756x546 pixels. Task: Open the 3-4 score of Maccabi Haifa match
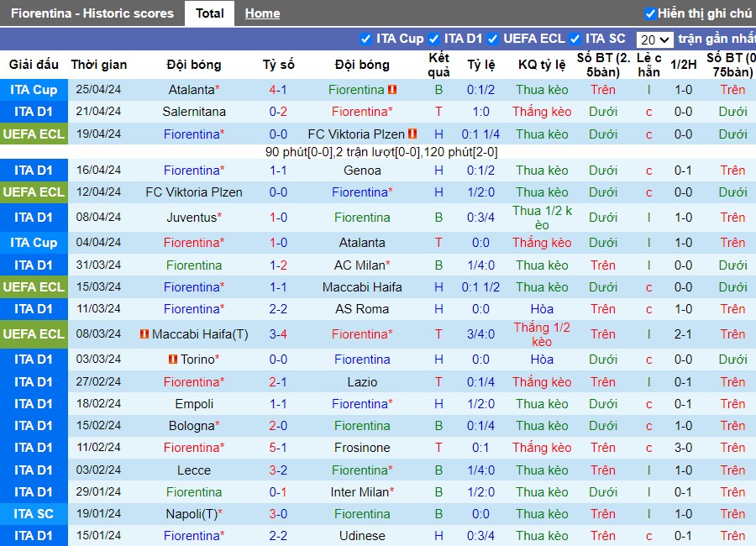click(x=278, y=333)
